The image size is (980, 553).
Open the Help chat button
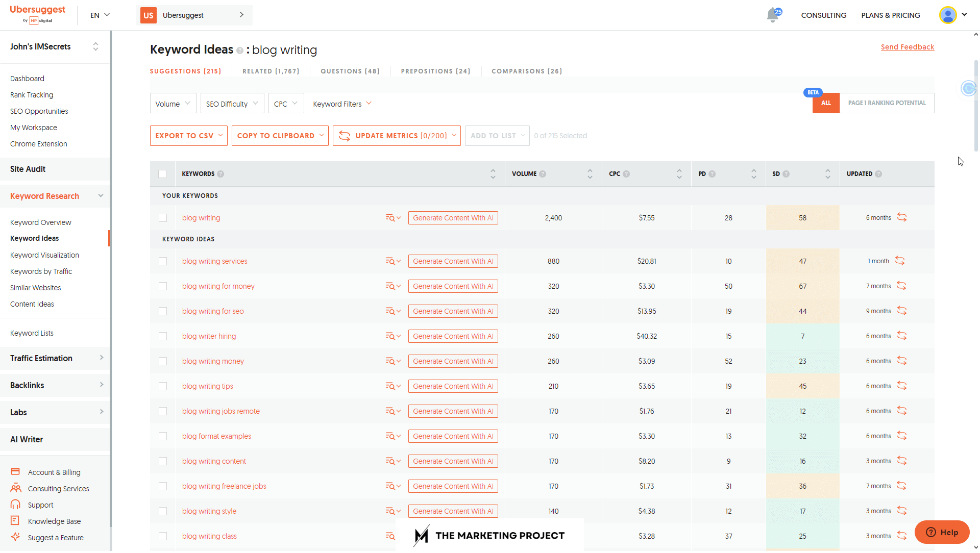[x=942, y=533]
